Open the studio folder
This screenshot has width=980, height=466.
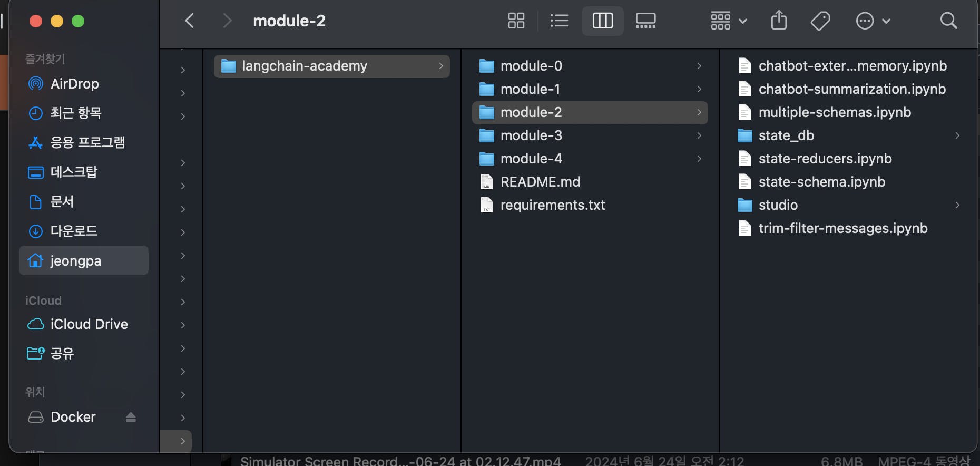pyautogui.click(x=778, y=205)
